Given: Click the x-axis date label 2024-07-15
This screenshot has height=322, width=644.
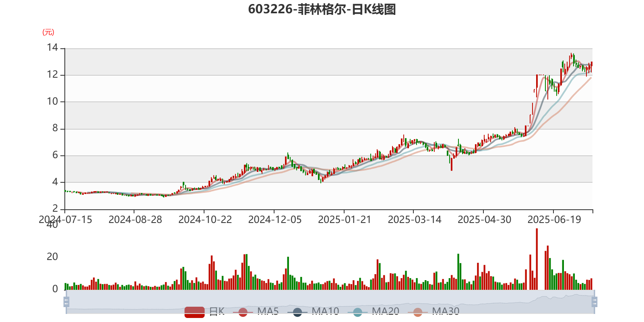Looking at the screenshot, I should [65, 220].
